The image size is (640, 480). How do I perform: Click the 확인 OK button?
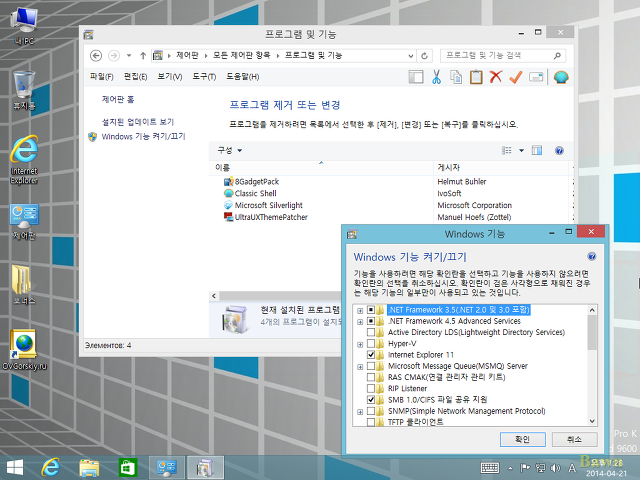coord(522,439)
